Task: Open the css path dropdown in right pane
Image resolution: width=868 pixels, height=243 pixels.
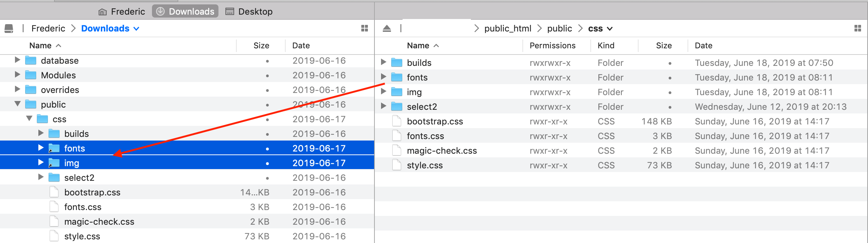Action: [609, 29]
